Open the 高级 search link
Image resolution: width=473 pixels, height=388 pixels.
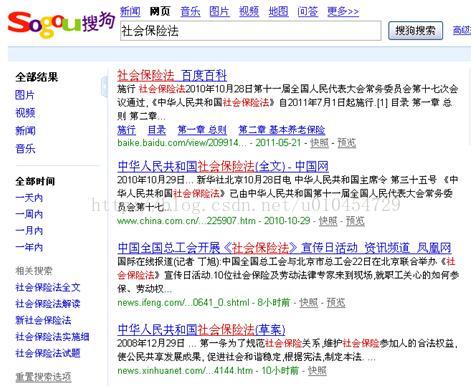pyautogui.click(x=462, y=30)
